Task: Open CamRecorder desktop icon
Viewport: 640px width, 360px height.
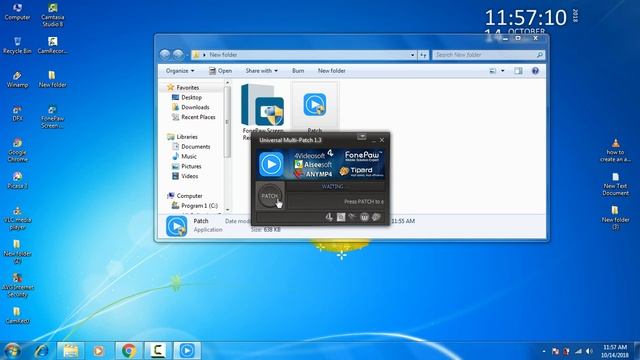Action: point(52,45)
